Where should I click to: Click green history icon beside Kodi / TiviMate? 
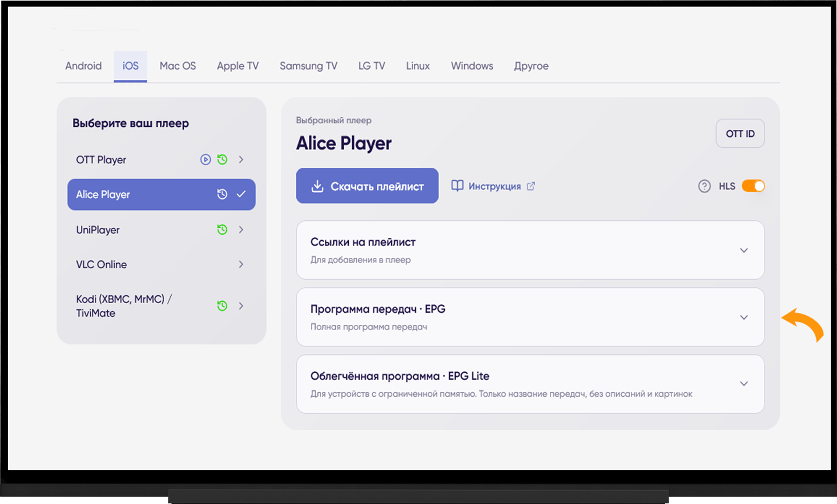tap(222, 306)
